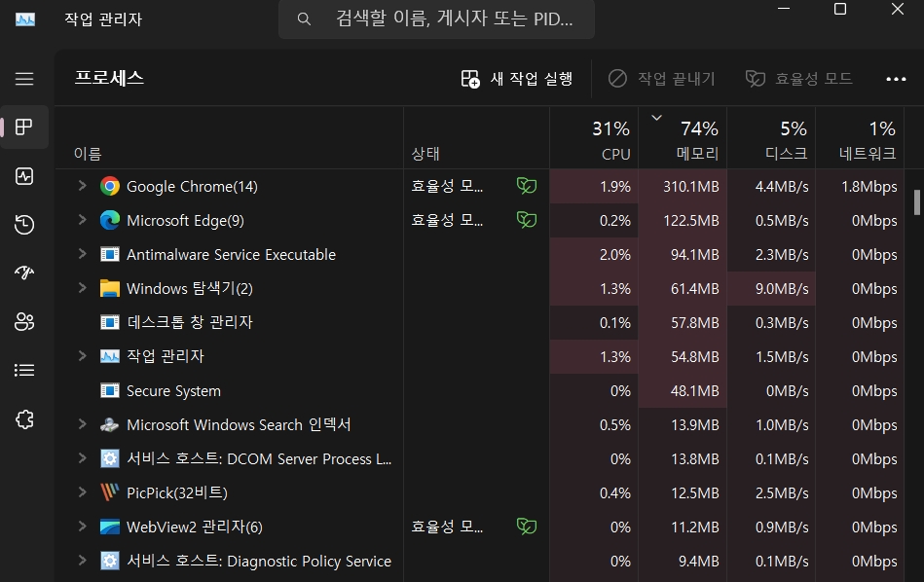Click the DCOM Server Process gear icon
Image resolution: width=924 pixels, height=582 pixels.
[x=110, y=459]
